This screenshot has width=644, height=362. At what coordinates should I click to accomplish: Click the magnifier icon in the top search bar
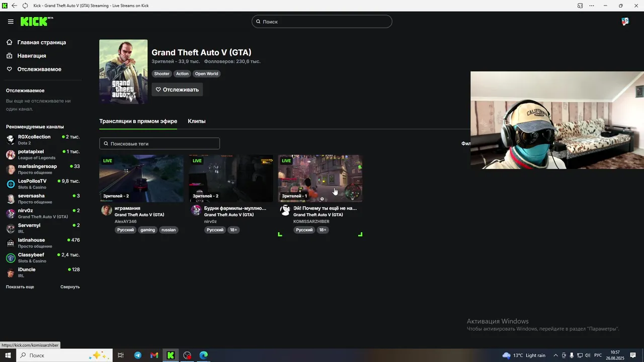(258, 22)
